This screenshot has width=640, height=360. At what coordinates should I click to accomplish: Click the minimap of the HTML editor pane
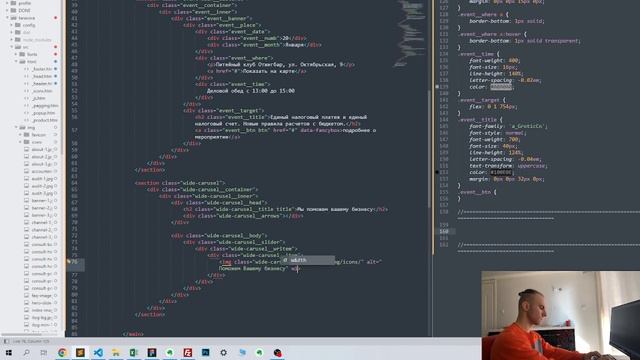410,35
